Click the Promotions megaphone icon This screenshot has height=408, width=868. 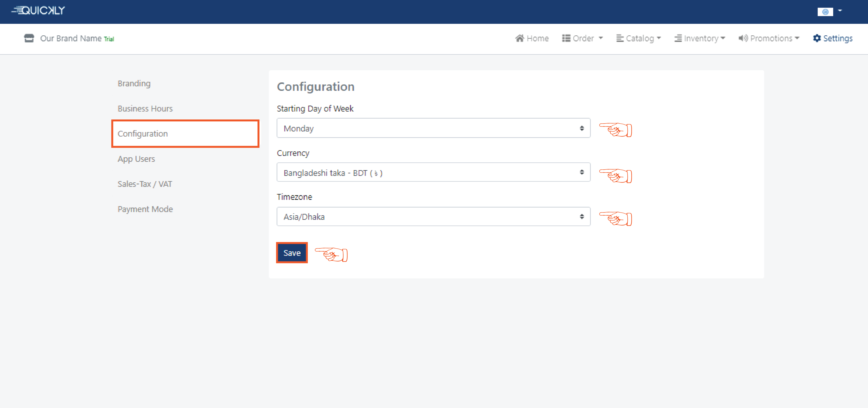(x=743, y=38)
